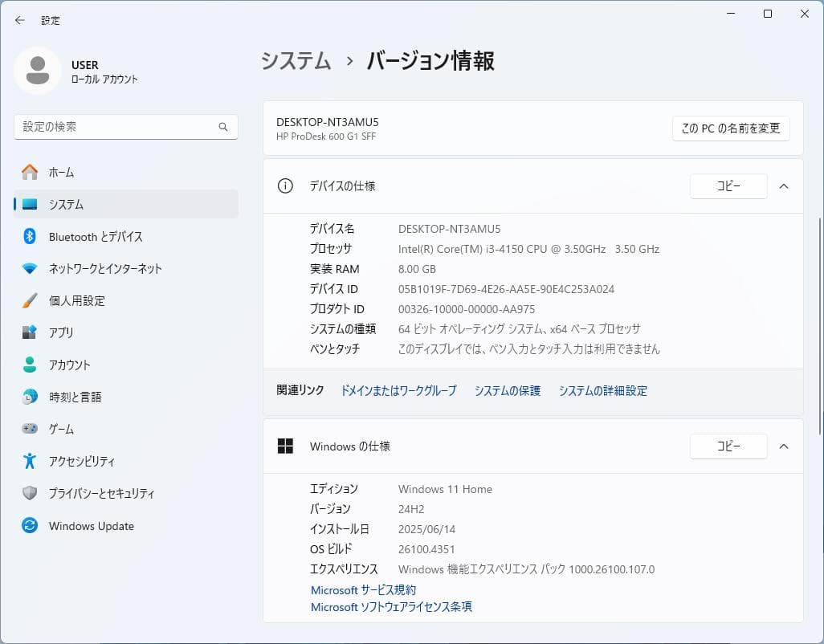Select 時刻と言語 in the sidebar
Screen dimensions: 824x644
click(28, 397)
